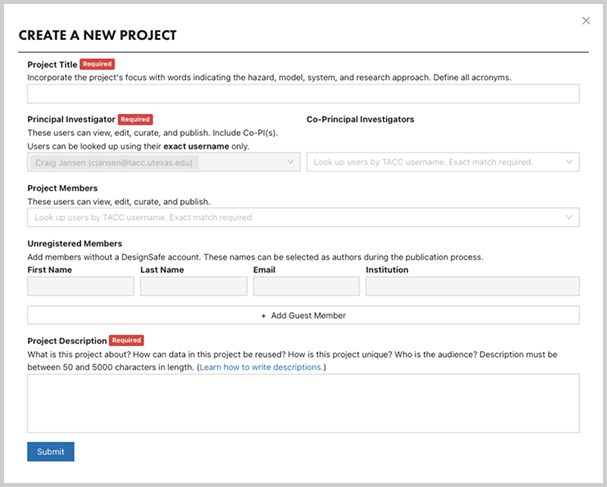The width and height of the screenshot is (607, 487).
Task: Focus the Email field for unregistered members
Action: (x=306, y=286)
